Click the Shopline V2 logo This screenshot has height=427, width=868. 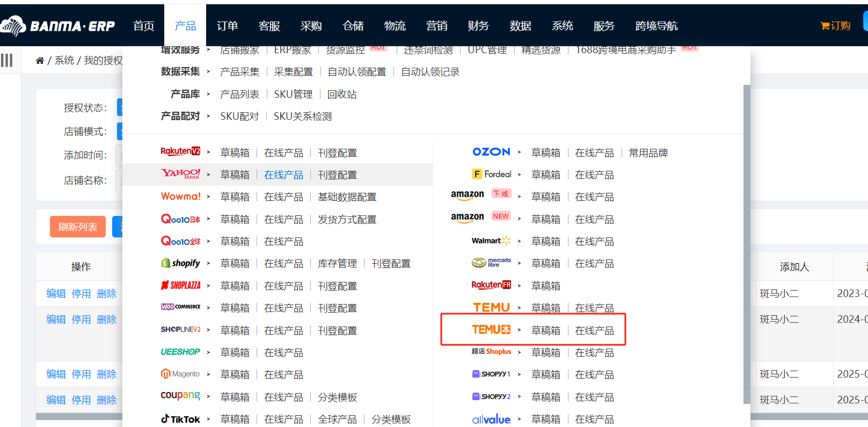[x=181, y=329]
